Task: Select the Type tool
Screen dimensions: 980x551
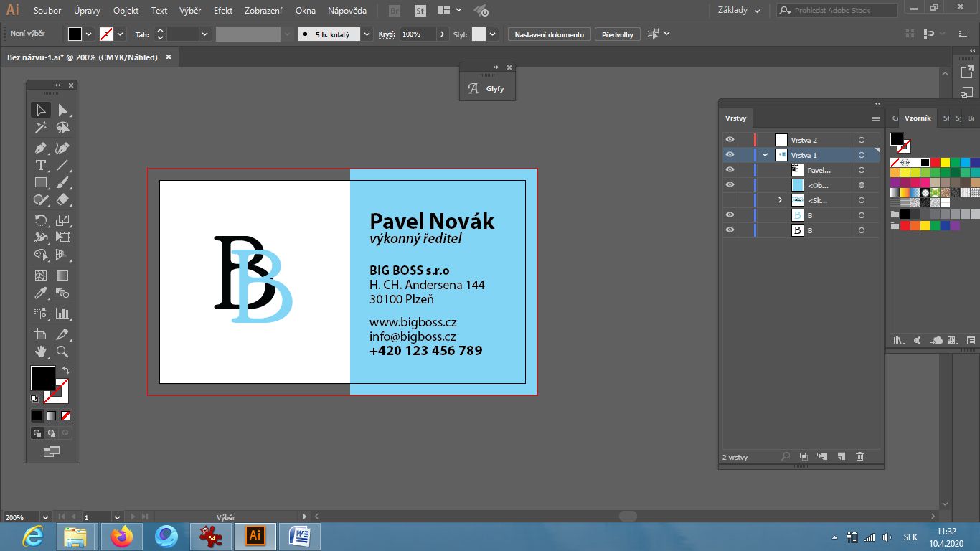Action: point(41,165)
